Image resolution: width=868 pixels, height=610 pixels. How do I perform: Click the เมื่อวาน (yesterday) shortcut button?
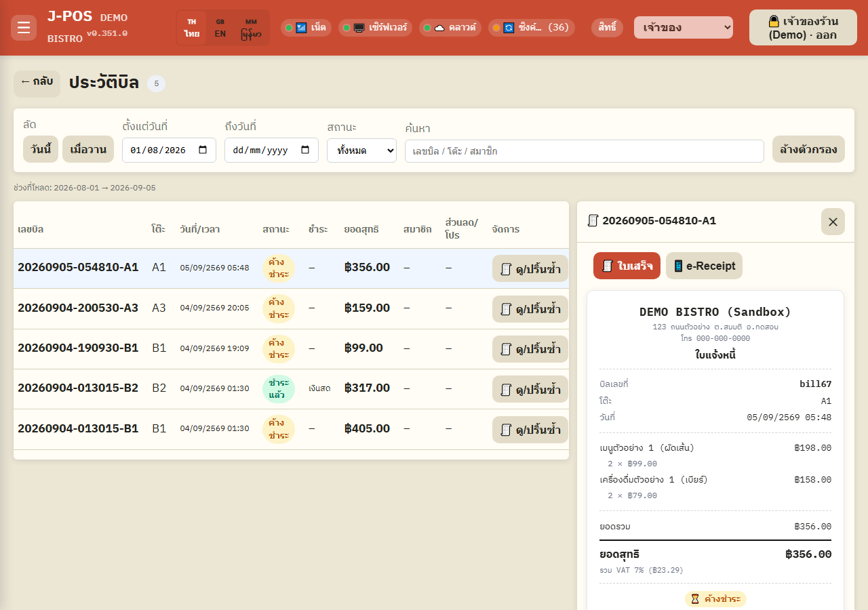[x=88, y=149]
